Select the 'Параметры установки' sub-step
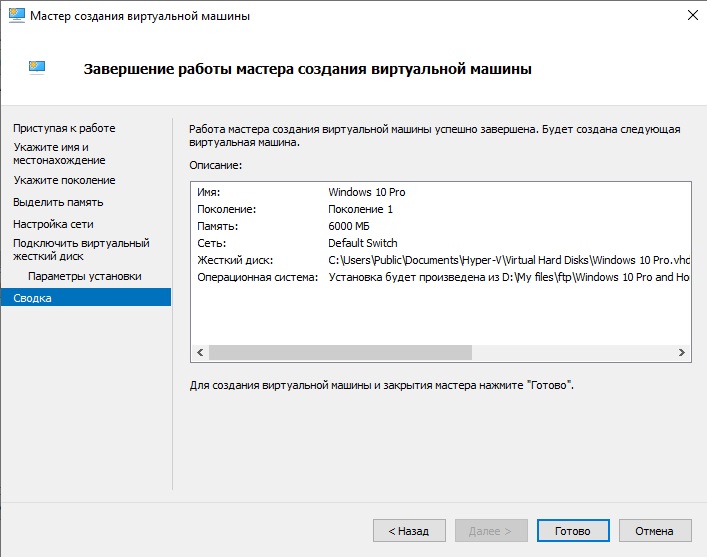Screen dimensions: 707x557 click(85, 276)
